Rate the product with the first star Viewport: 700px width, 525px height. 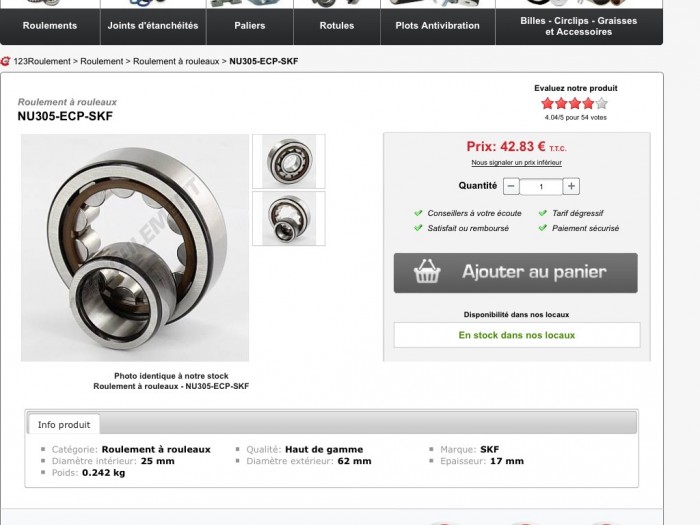click(x=547, y=104)
